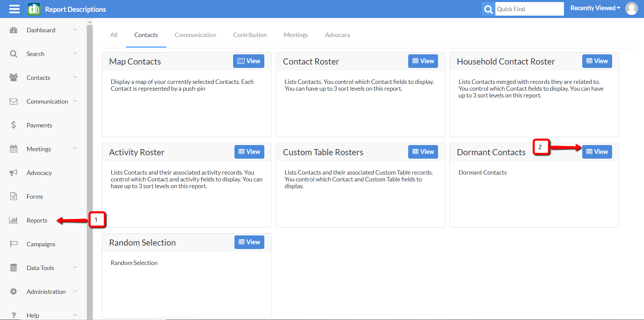Click the Help question mark icon
This screenshot has width=644, height=320.
(14, 315)
